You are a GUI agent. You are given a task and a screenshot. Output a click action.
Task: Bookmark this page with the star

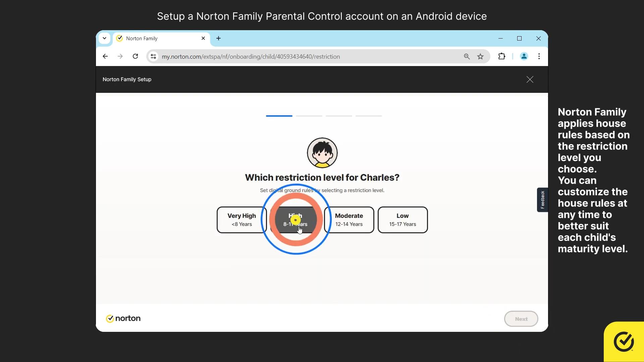pyautogui.click(x=480, y=56)
